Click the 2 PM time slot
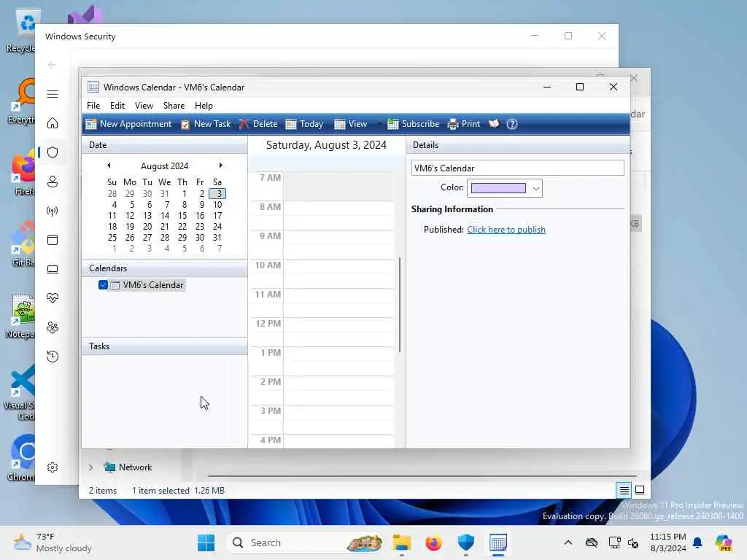 click(338, 390)
